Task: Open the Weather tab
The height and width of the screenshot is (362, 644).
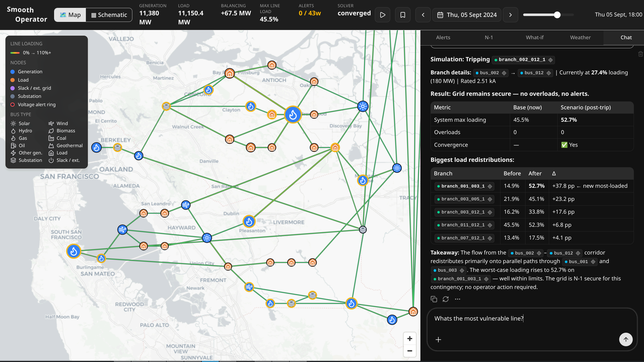Action: coord(580,37)
